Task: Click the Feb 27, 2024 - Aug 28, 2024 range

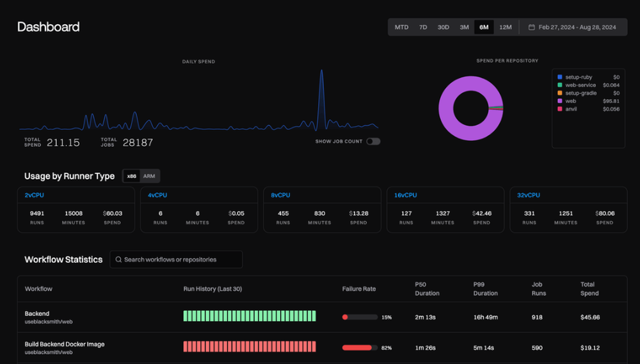Action: (577, 28)
